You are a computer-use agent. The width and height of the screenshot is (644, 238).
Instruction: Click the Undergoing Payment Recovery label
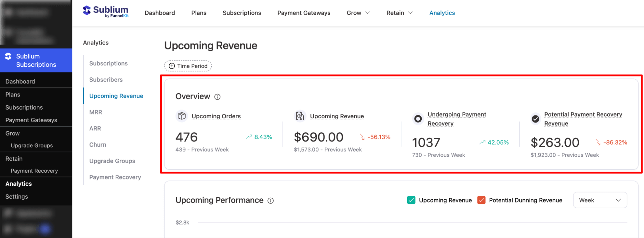tap(457, 119)
